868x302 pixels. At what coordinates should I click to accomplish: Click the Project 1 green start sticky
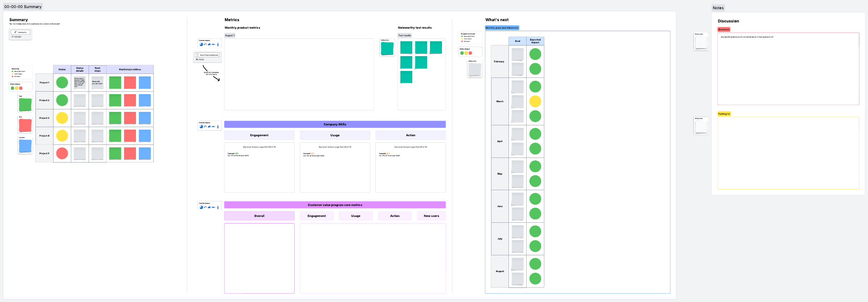pos(115,83)
